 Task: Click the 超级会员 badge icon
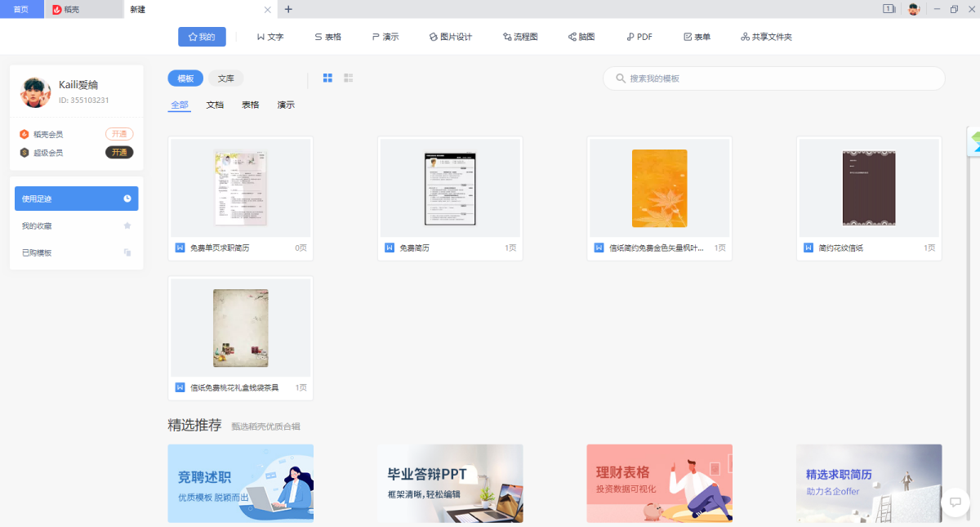point(25,152)
